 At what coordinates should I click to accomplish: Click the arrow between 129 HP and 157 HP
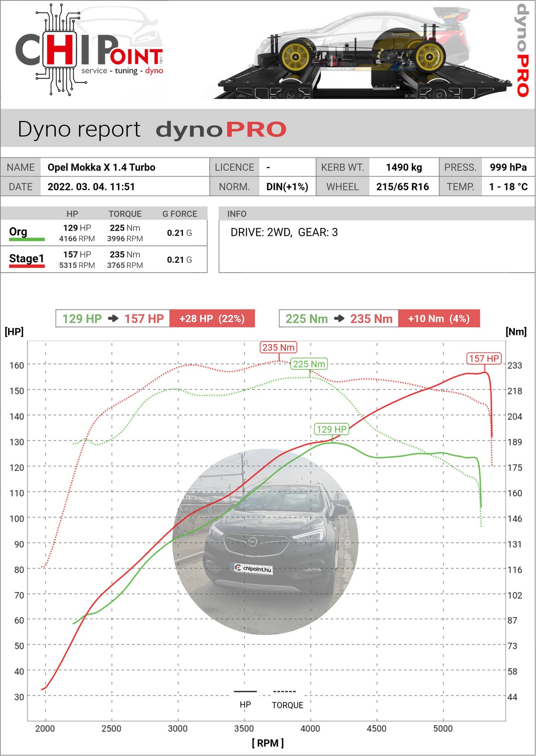click(x=113, y=318)
